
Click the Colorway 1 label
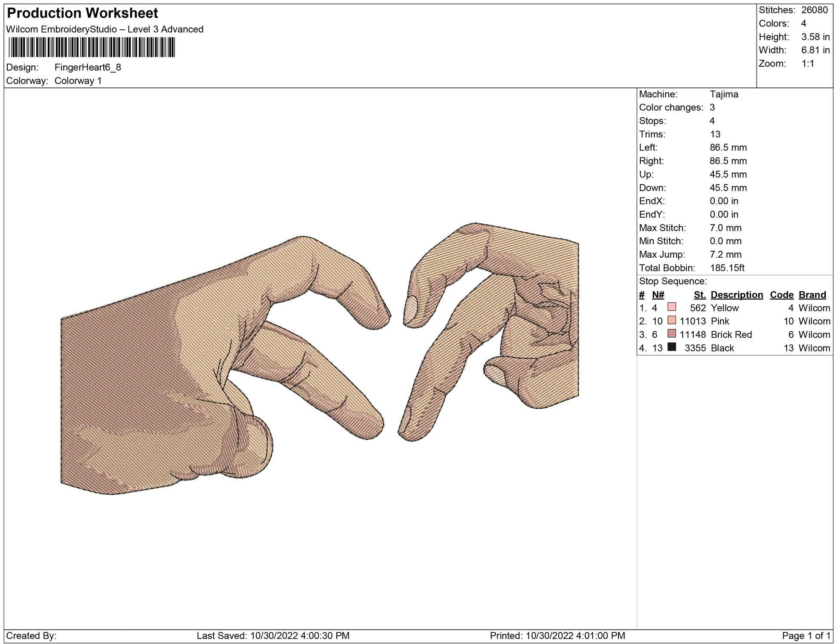[x=78, y=81]
